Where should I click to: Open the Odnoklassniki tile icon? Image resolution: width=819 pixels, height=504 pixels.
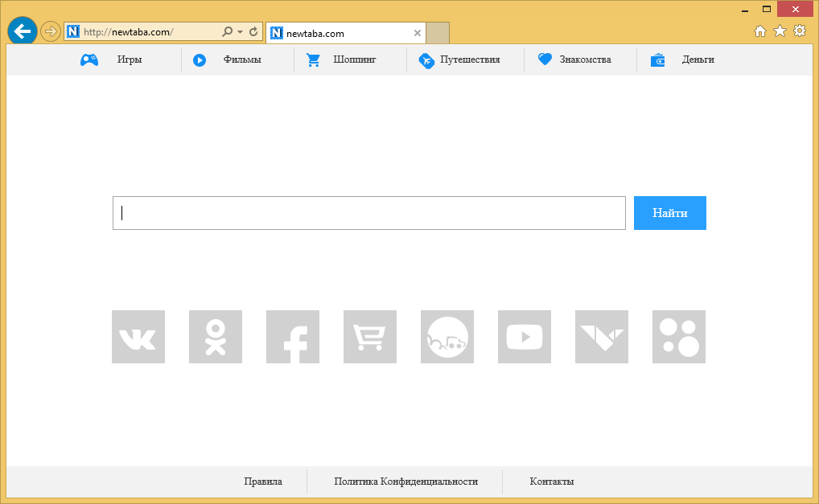coord(216,337)
